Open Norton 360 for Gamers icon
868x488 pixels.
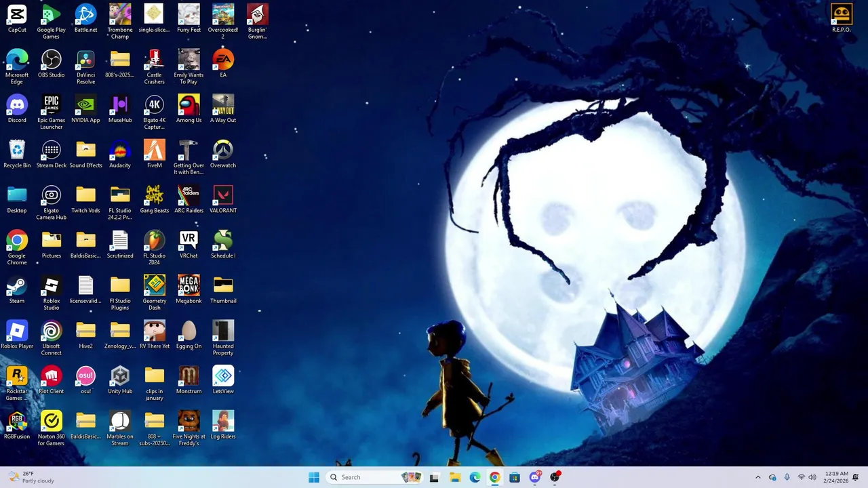tap(51, 429)
